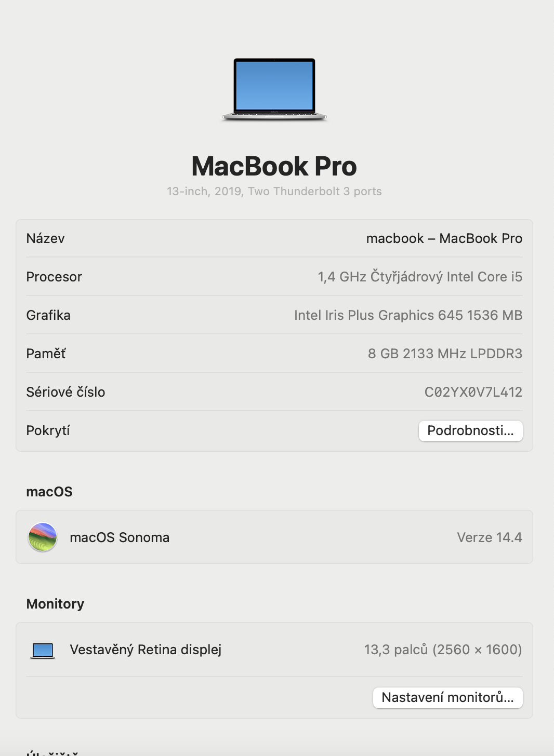
Task: Click the Vestavěný Retina displej label
Action: pos(146,650)
